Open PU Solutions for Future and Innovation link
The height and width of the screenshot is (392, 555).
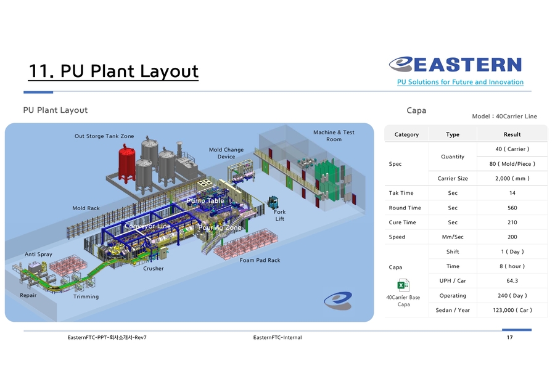(460, 82)
